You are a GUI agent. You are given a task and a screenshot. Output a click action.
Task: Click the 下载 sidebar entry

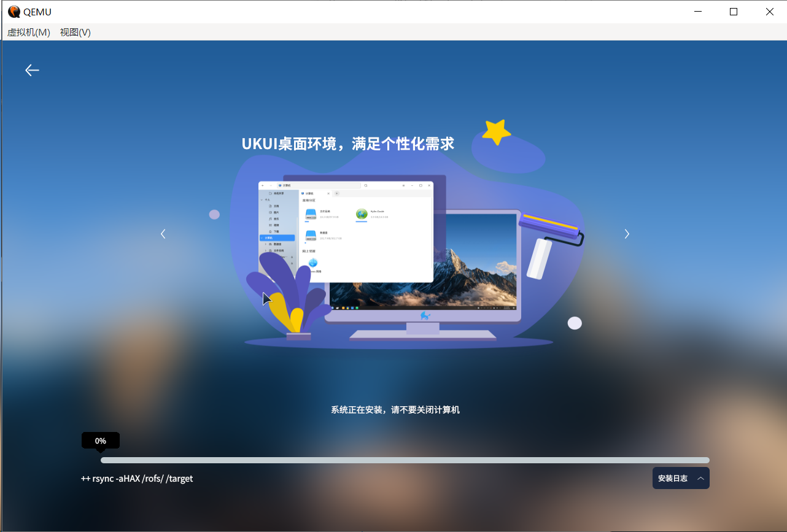click(275, 231)
